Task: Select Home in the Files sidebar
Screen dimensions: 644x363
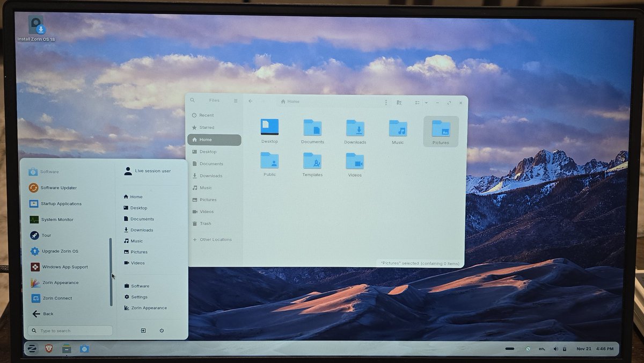Action: coord(214,140)
